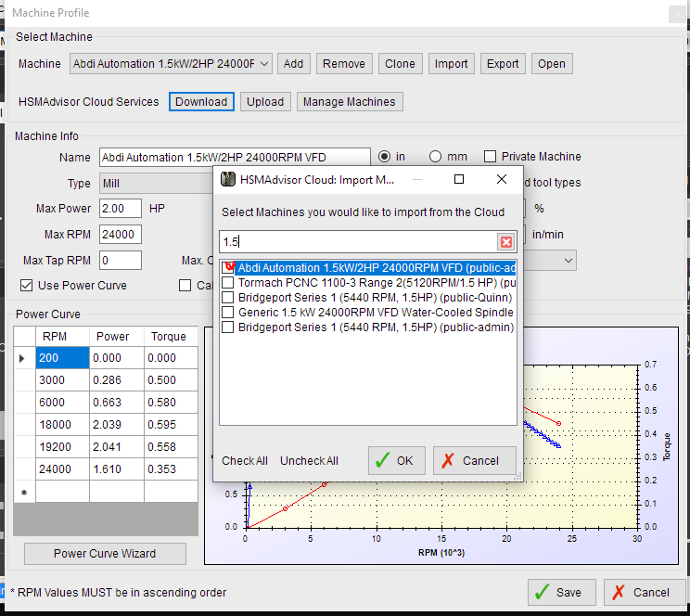The height and width of the screenshot is (616, 690).
Task: Click Download from Cloud Services
Action: pos(201,102)
